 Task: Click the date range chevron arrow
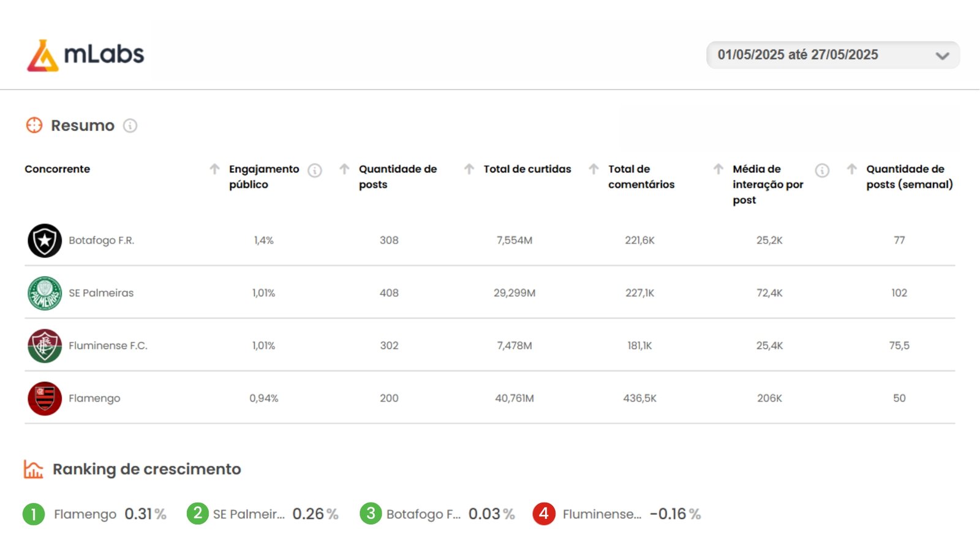coord(943,56)
